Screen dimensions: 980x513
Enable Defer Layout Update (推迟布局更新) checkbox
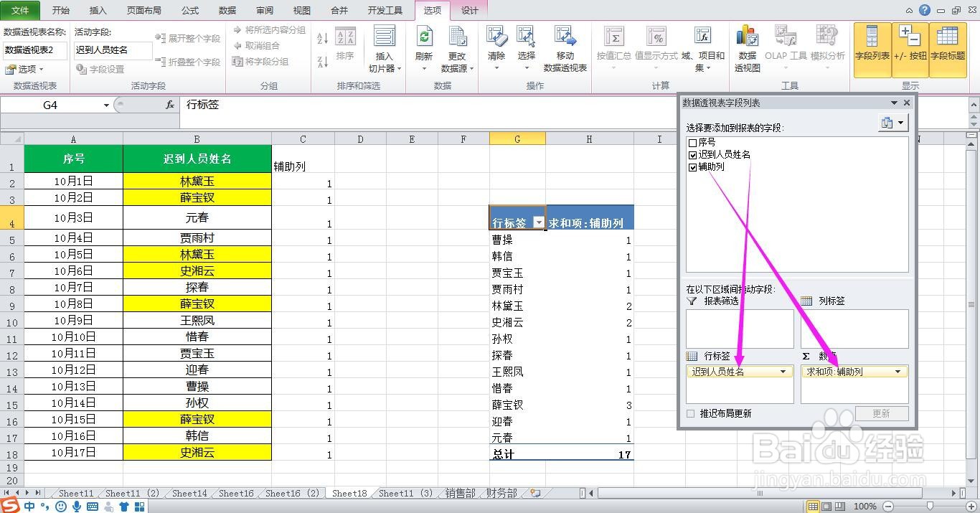691,413
